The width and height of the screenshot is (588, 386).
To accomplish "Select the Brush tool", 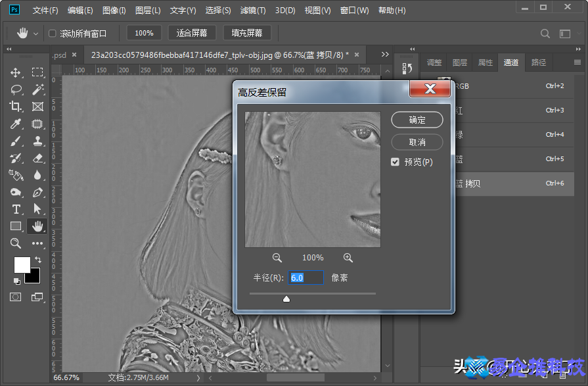I will tap(14, 140).
